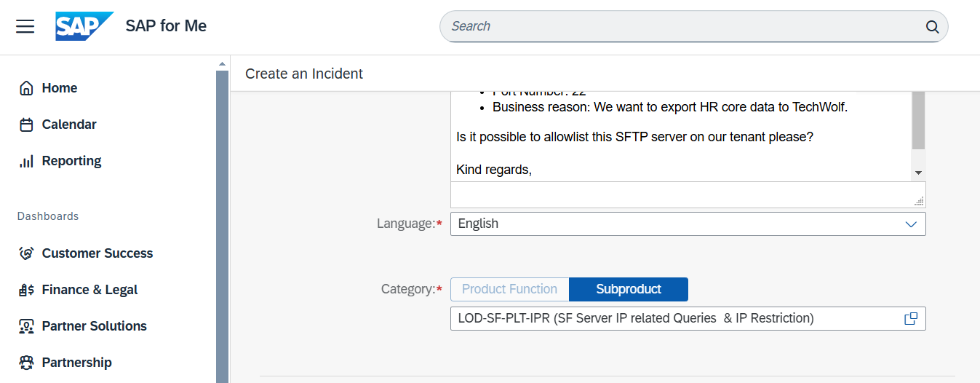980x383 pixels.
Task: Click the Category field label
Action: (x=411, y=289)
